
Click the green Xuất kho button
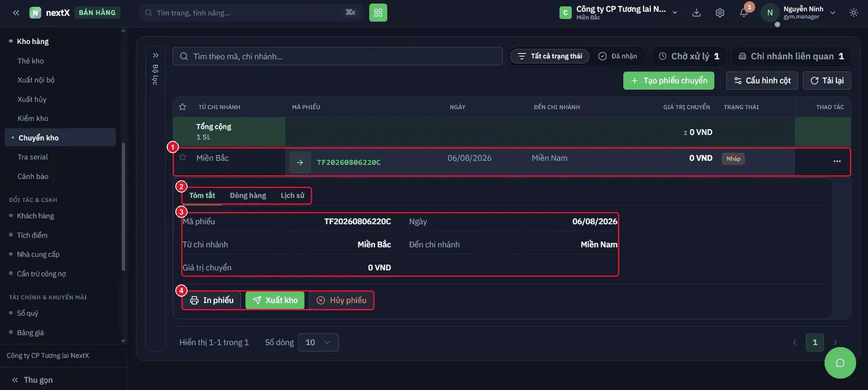pos(275,300)
